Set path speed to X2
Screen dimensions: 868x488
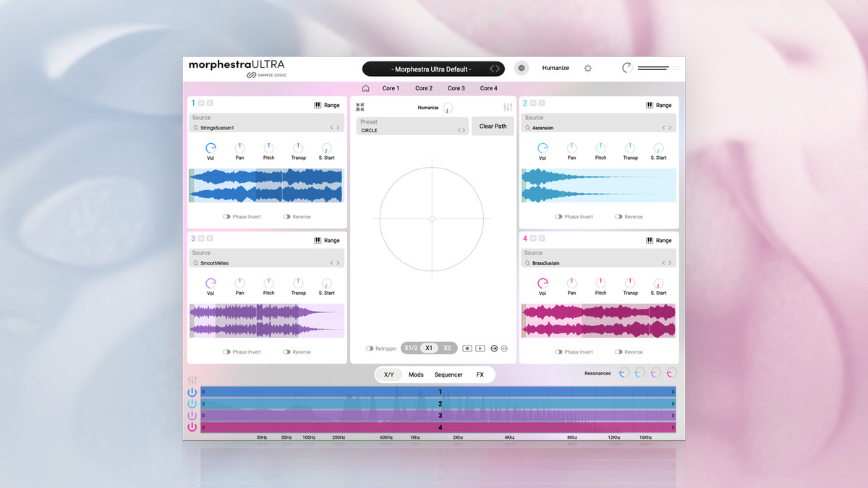pos(447,348)
